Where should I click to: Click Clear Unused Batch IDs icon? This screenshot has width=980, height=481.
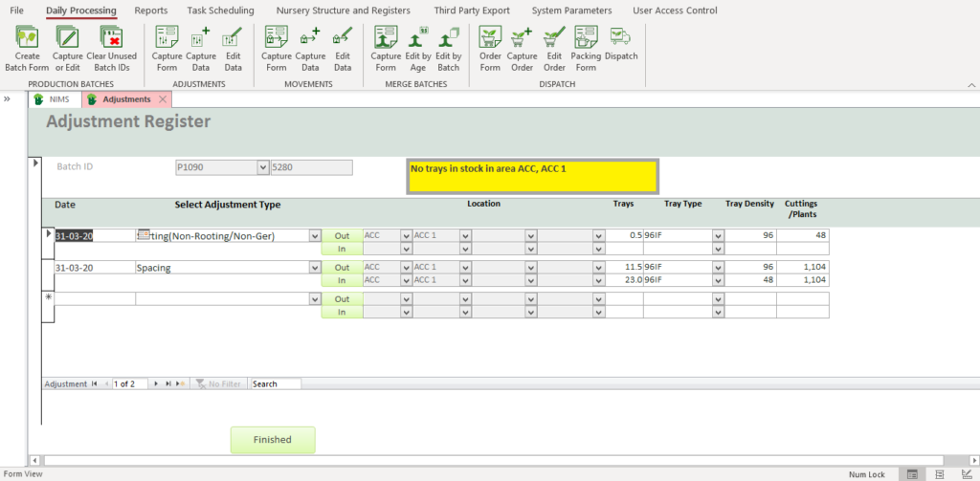click(x=114, y=48)
